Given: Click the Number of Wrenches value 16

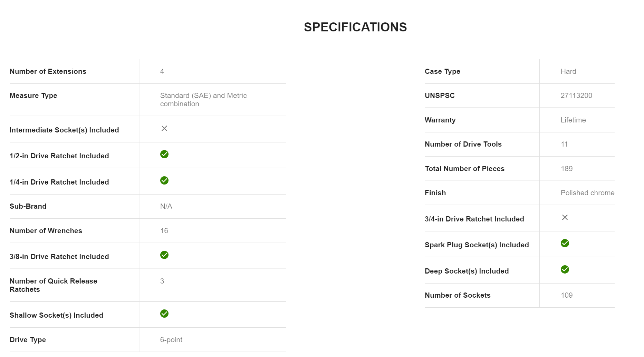Looking at the screenshot, I should tap(164, 231).
